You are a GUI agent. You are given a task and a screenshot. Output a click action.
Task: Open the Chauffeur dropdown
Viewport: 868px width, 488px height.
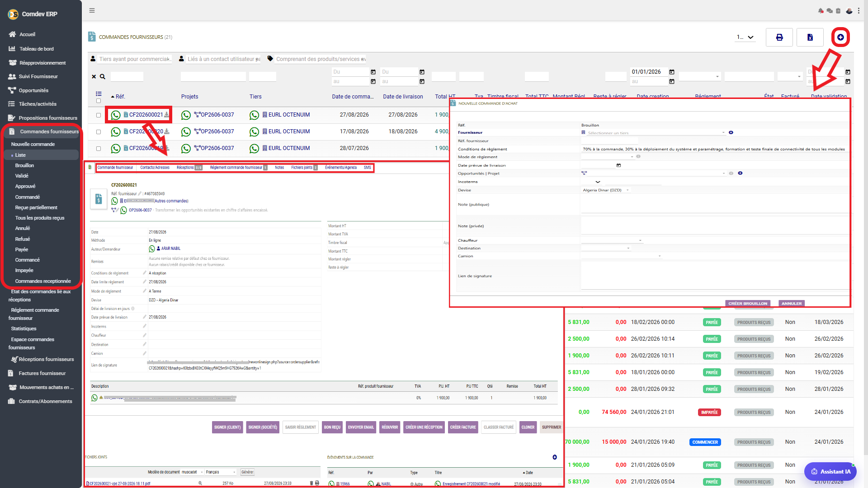tap(612, 240)
